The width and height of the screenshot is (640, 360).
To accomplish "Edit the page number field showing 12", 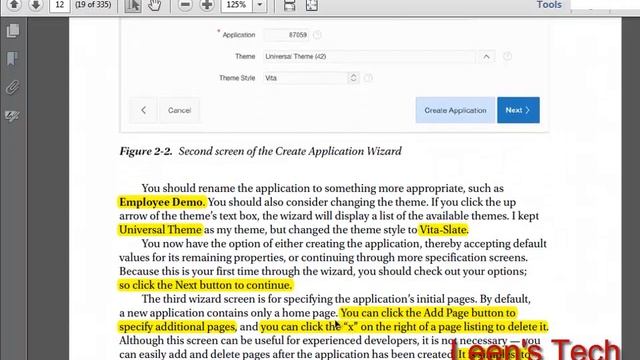I will coord(60,5).
